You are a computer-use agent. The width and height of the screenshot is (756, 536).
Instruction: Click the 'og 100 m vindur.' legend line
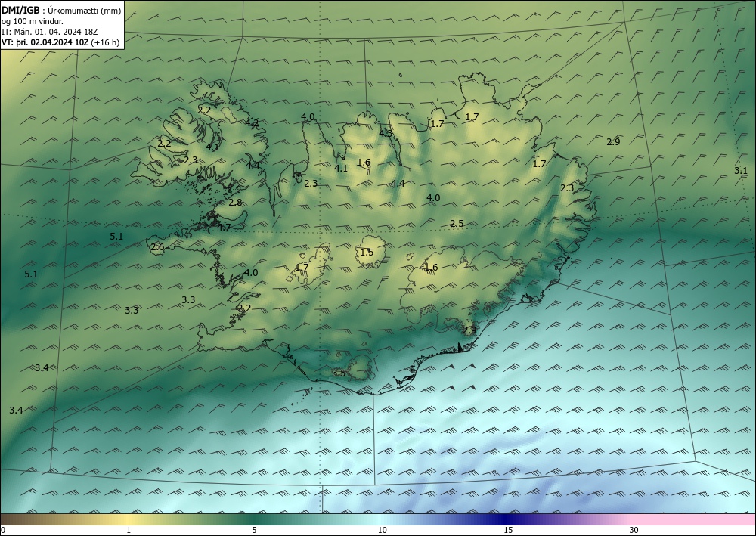pos(33,21)
